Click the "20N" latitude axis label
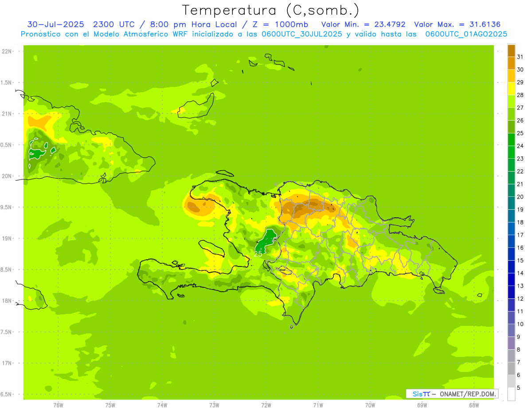This screenshot has width=532, height=411. (7, 176)
